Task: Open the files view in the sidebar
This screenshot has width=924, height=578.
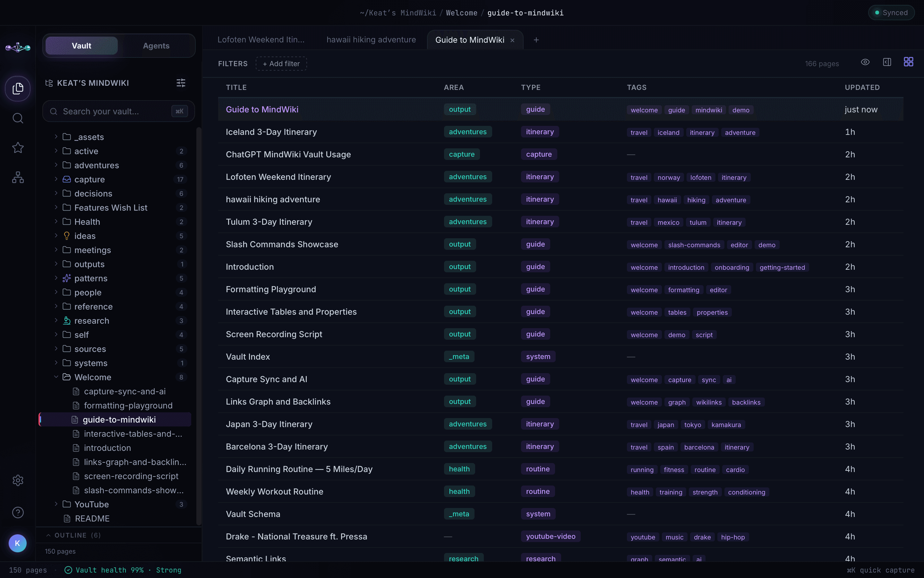Action: pos(18,89)
